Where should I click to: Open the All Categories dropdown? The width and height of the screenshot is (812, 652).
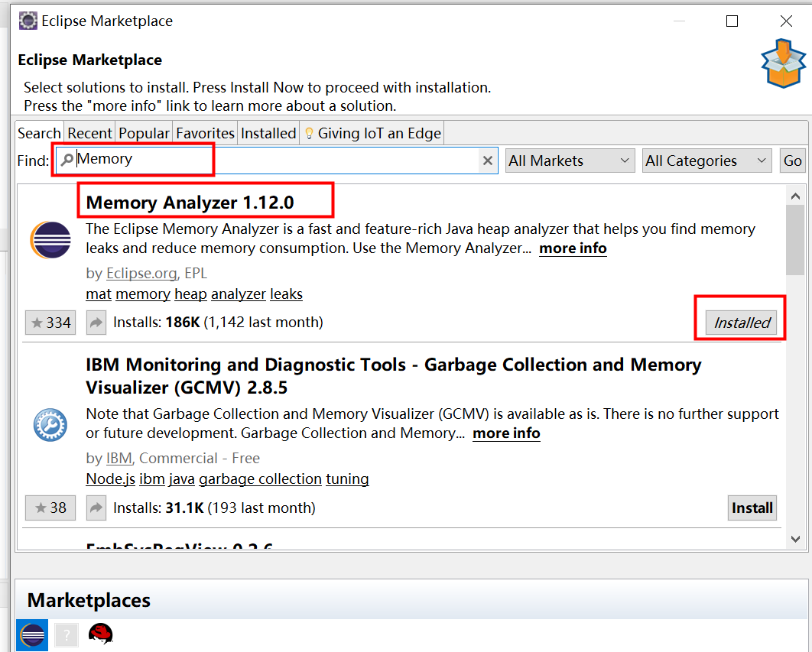(706, 161)
